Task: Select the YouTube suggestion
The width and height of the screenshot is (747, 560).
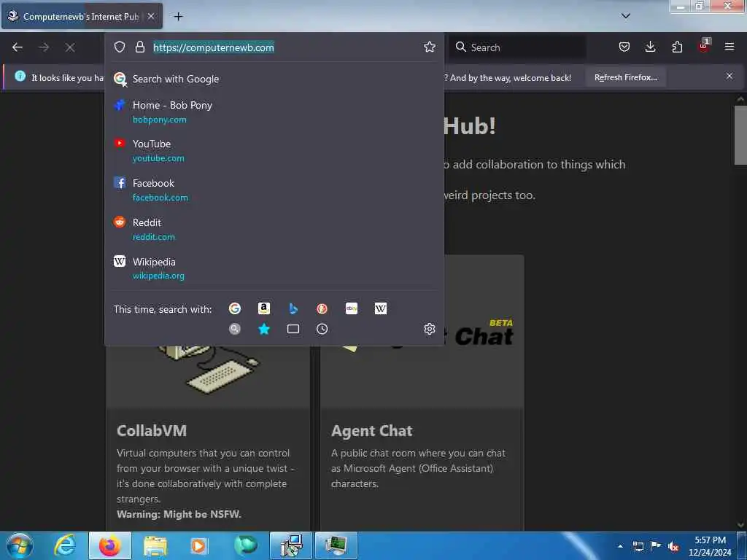Action: [274, 150]
